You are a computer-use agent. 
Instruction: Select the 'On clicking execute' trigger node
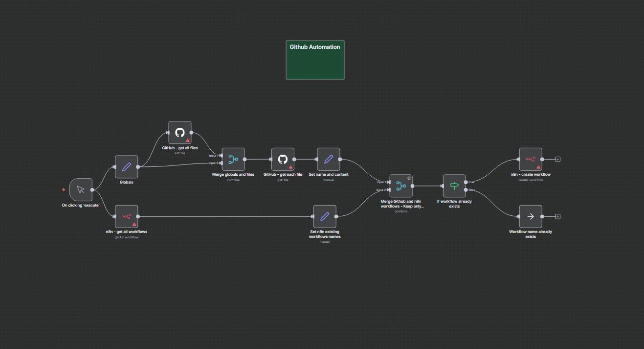pos(81,190)
